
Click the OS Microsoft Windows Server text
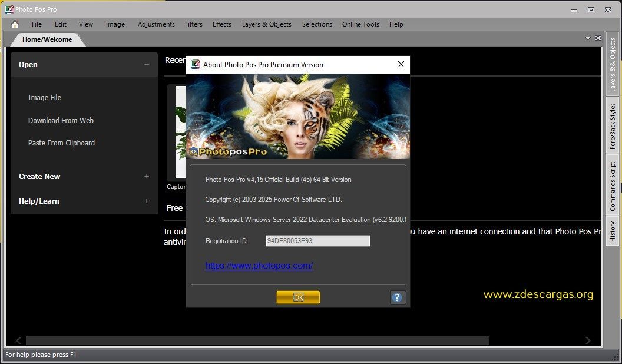(306, 219)
